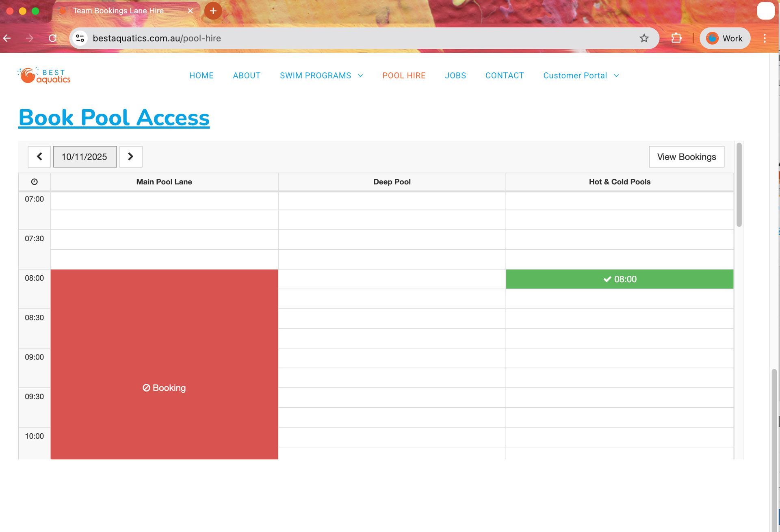
Task: Bookmark page with star icon
Action: tap(644, 38)
